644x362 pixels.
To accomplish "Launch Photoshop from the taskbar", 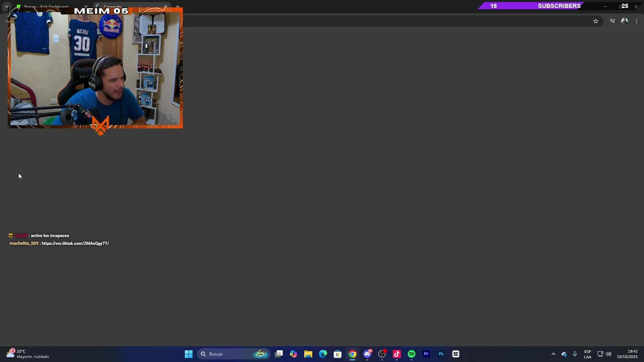I will pos(441,354).
